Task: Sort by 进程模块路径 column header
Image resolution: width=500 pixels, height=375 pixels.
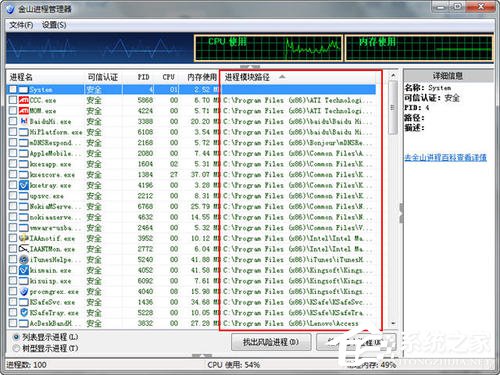Action: (300, 77)
